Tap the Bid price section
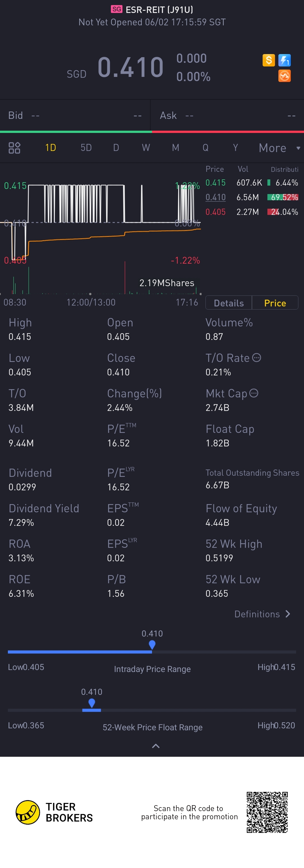 pos(75,115)
